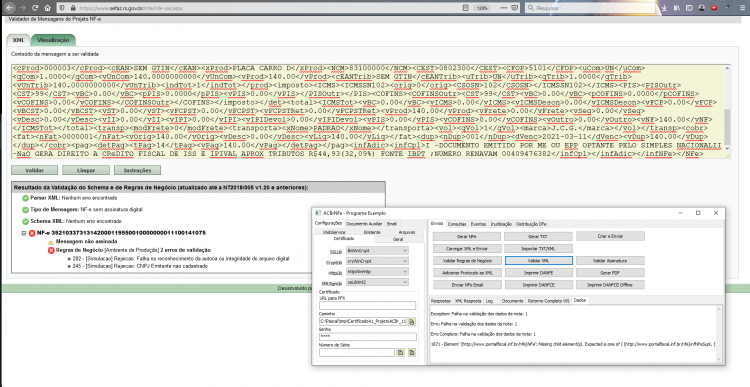Viewport: 750px width, 387px height.
Task: Open the browser home page icon
Action: pos(47,8)
